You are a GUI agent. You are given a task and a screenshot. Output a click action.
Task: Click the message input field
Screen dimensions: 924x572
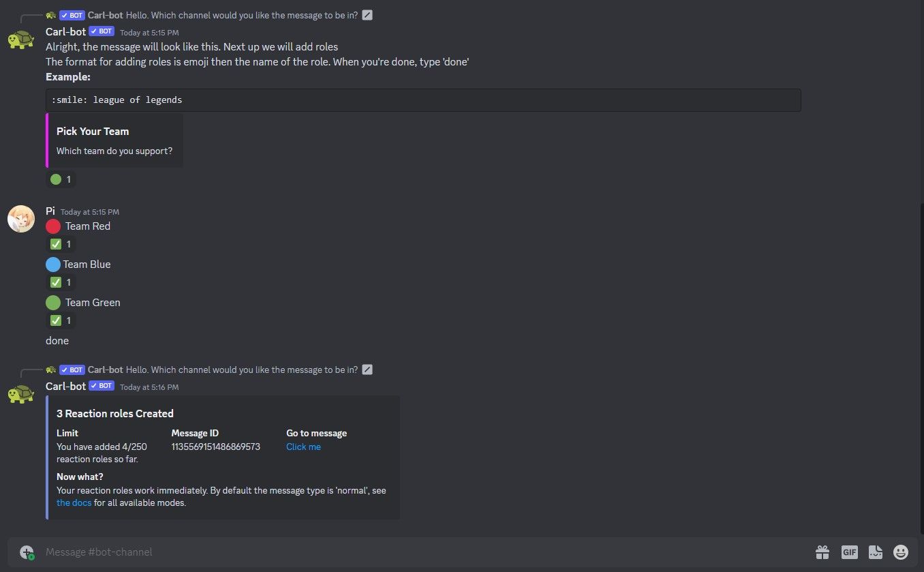click(273, 552)
